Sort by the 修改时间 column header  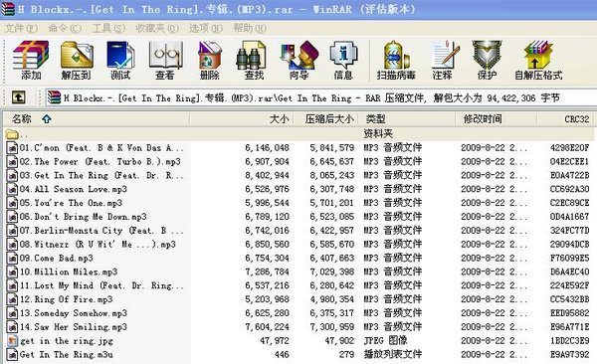tap(497, 119)
